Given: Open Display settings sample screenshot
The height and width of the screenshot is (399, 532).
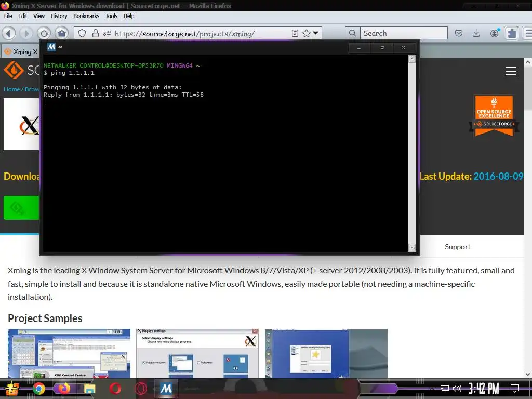Looking at the screenshot, I should (x=197, y=353).
